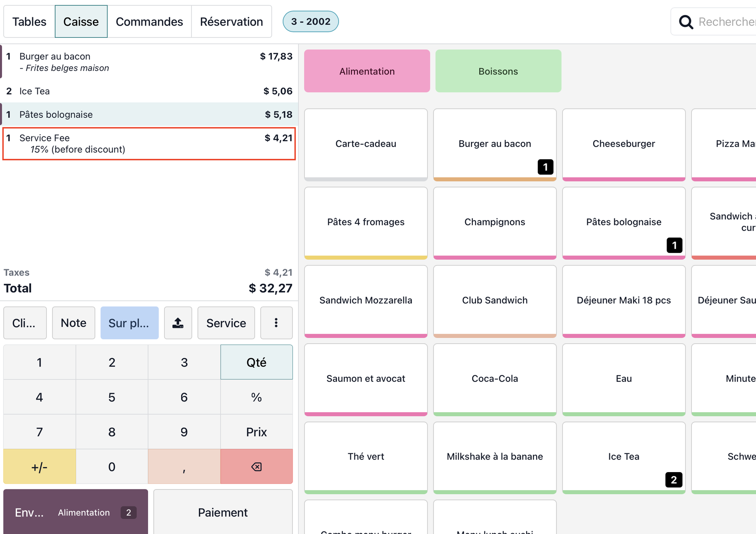Click the Cli... customer button
756x534 pixels.
25,323
